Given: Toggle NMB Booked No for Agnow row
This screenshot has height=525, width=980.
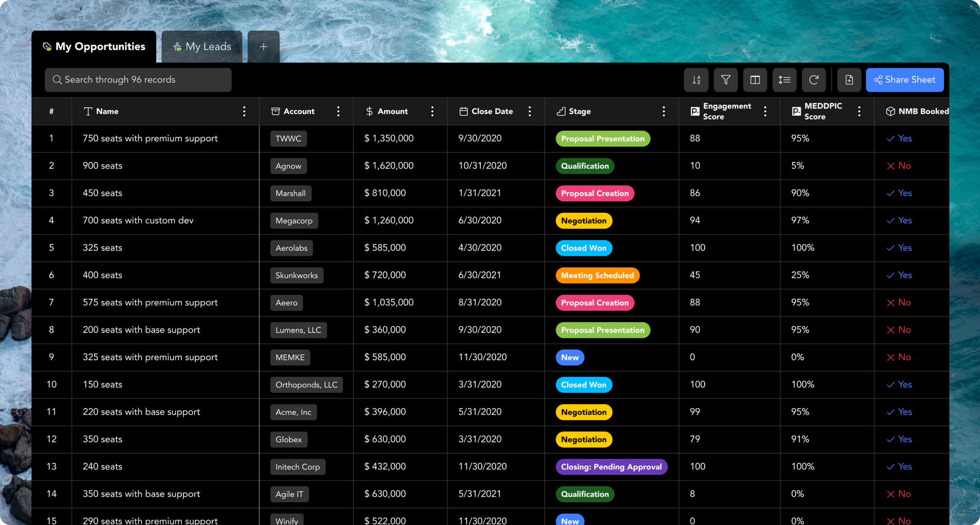Looking at the screenshot, I should (x=899, y=166).
